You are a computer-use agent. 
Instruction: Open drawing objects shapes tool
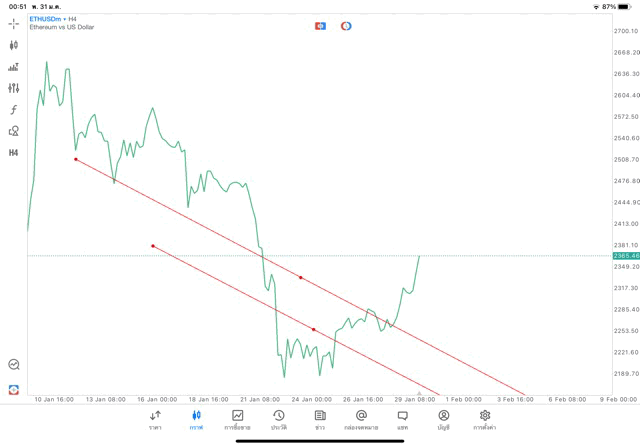click(x=14, y=131)
